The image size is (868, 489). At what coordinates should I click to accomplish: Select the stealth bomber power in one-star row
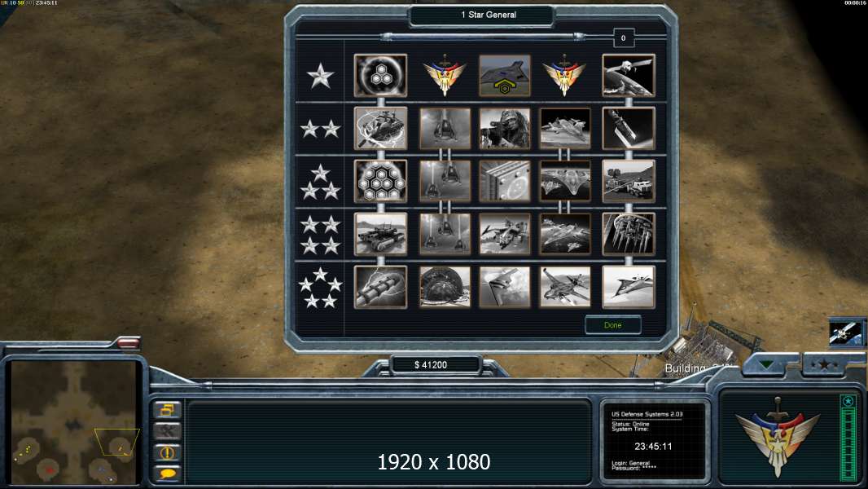tap(504, 75)
